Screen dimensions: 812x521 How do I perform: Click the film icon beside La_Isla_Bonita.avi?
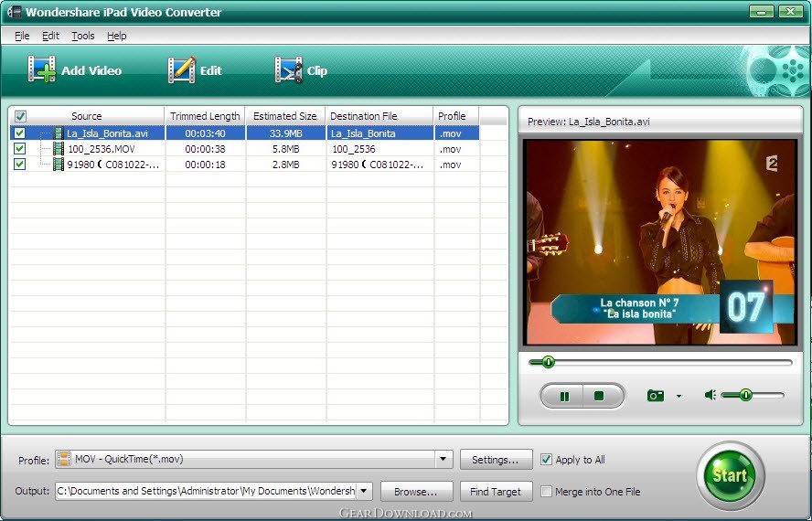(59, 133)
